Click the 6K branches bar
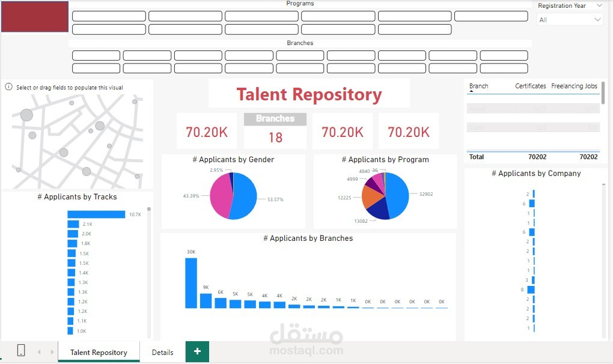This screenshot has width=613, height=364. 221,303
